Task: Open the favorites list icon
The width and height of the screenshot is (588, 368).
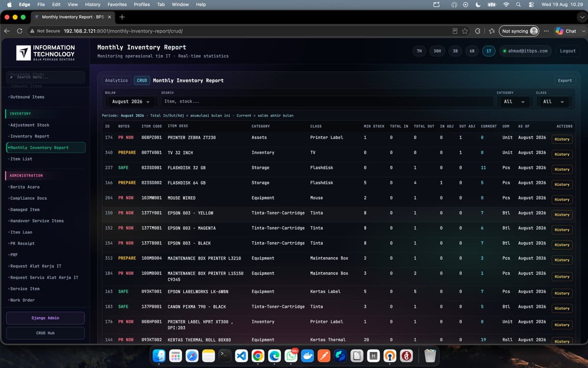Action: (491, 31)
